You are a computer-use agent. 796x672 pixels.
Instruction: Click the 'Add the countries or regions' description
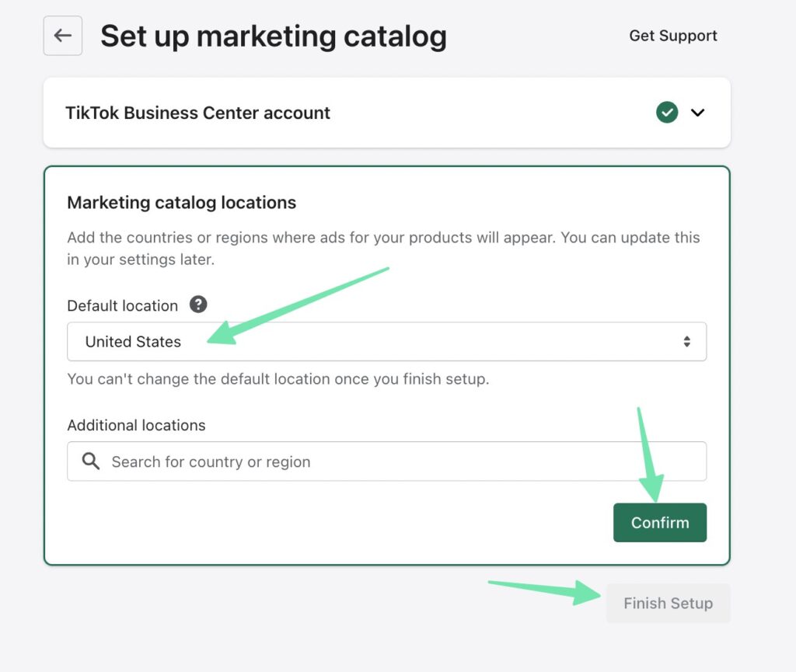(383, 249)
